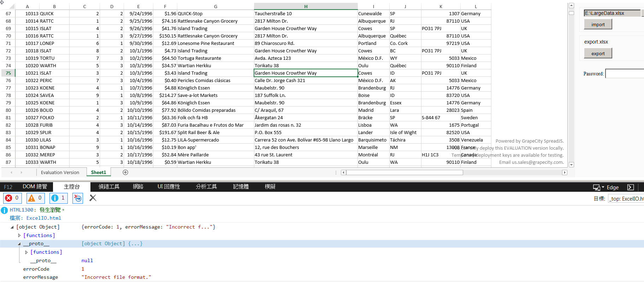This screenshot has width=644, height=288.
Task: Toggle the warnings filter in console
Action: (35, 198)
